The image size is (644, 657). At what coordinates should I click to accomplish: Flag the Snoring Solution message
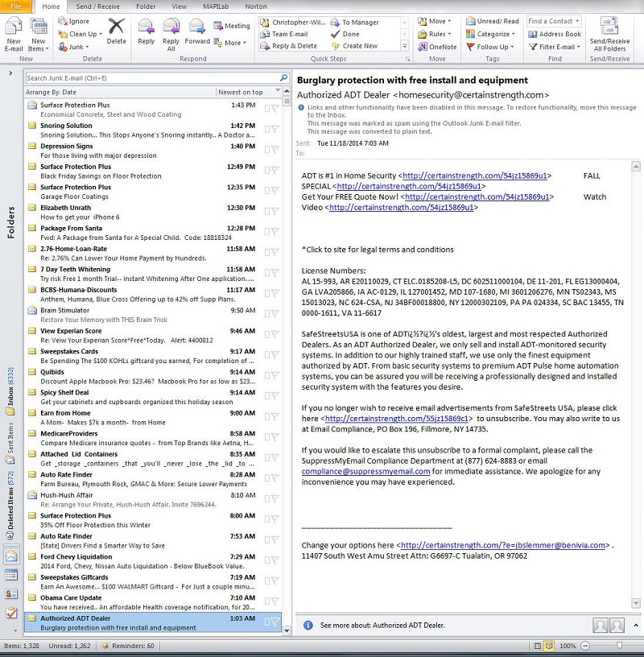[275, 129]
